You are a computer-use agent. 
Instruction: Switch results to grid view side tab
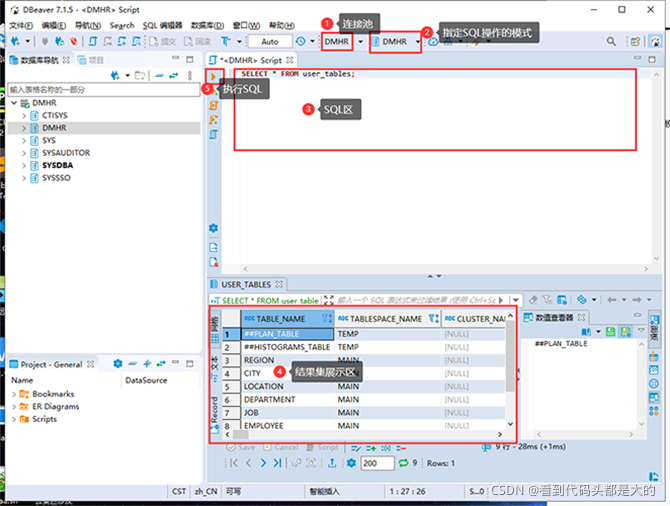pyautogui.click(x=215, y=329)
